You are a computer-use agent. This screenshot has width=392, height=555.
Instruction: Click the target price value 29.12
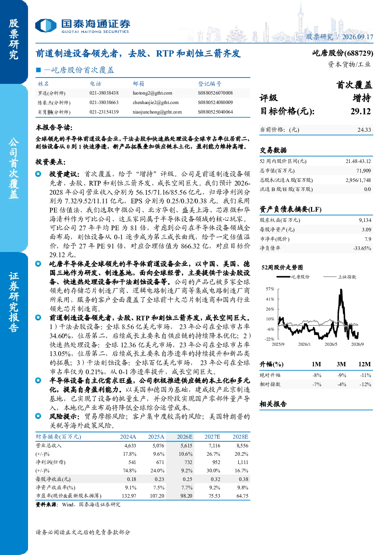tap(361, 111)
